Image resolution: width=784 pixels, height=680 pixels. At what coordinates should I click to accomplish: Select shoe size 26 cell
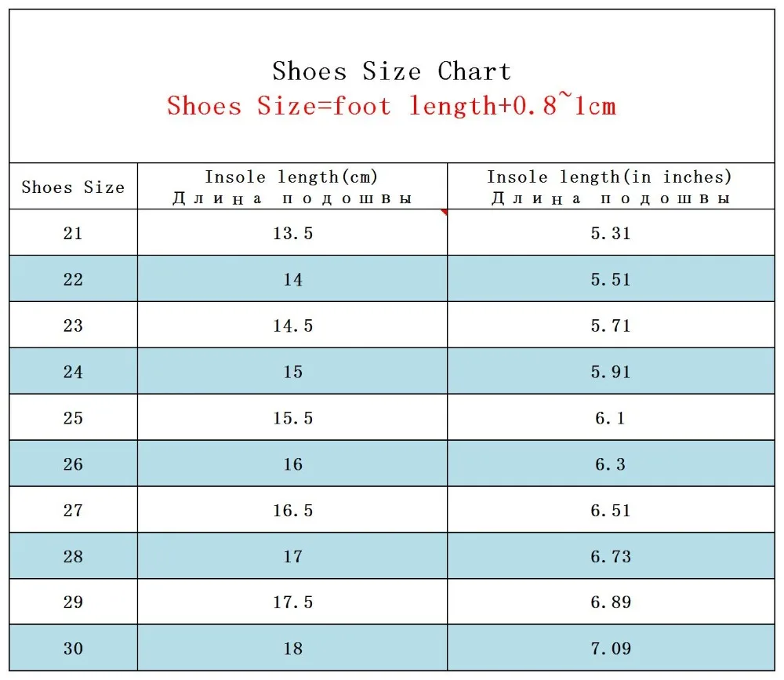[x=73, y=464]
